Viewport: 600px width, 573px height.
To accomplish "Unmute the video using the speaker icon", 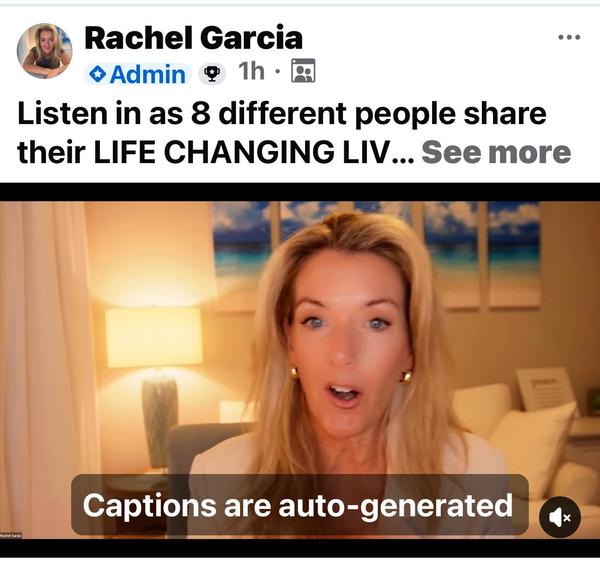I will coord(560,517).
